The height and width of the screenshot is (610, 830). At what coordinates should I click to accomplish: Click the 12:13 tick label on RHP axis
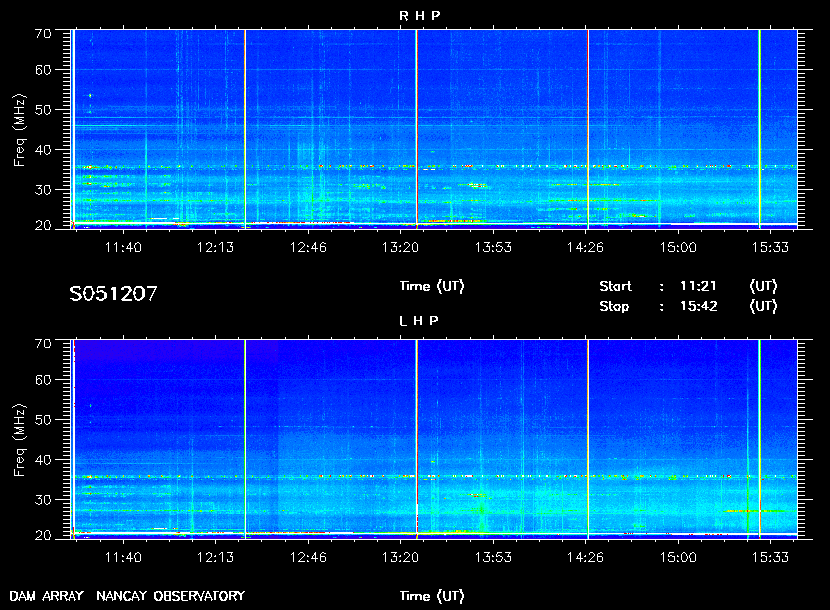point(215,247)
